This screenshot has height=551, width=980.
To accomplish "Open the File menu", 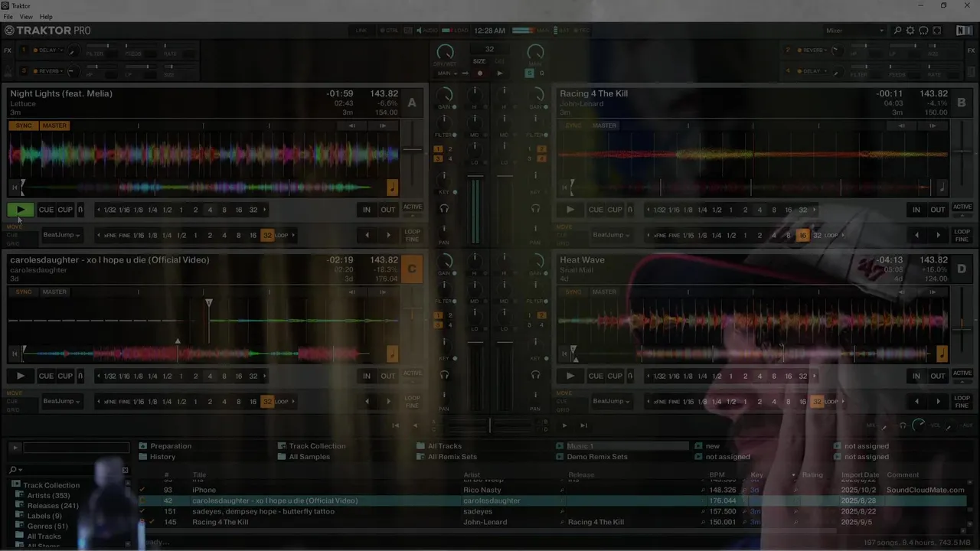I will 8,17.
